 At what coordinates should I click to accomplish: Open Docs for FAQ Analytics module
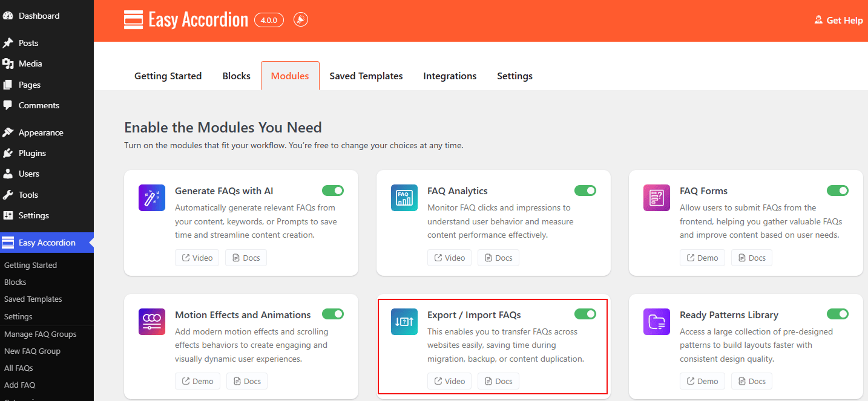click(x=498, y=258)
